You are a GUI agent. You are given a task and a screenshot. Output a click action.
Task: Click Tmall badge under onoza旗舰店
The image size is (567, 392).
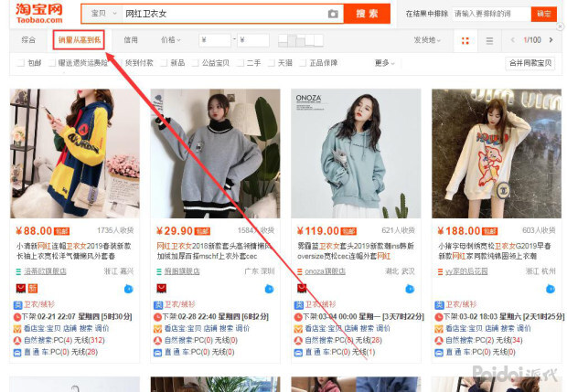pyautogui.click(x=302, y=289)
